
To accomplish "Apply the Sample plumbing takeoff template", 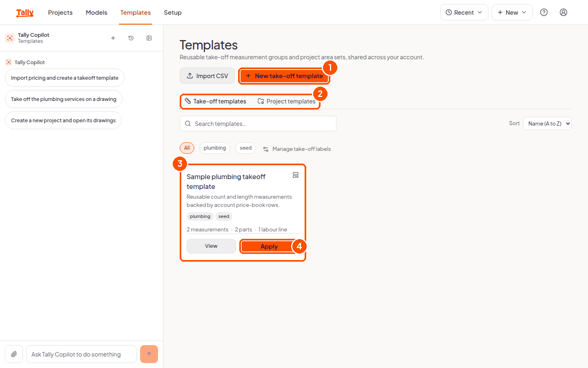I will click(269, 246).
